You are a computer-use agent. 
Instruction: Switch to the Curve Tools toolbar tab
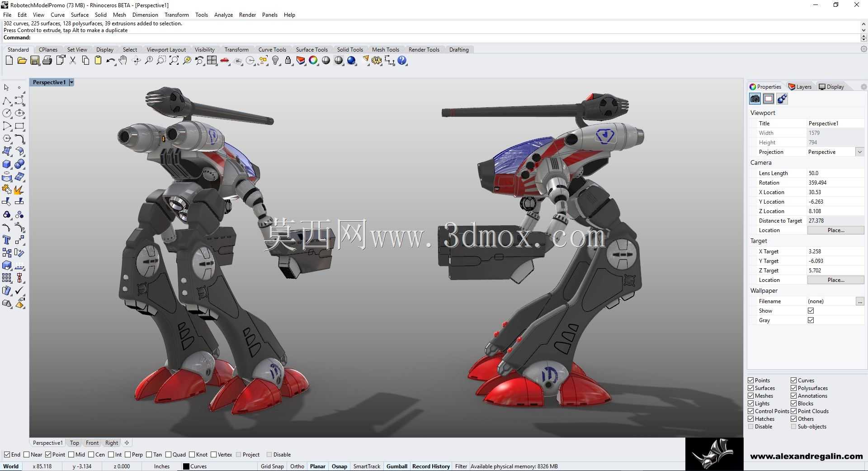(x=272, y=49)
